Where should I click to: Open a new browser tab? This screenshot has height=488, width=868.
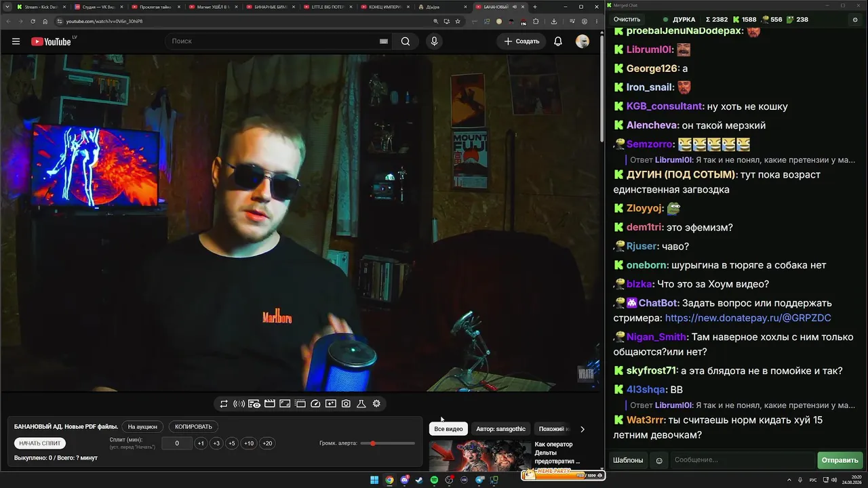click(x=535, y=7)
